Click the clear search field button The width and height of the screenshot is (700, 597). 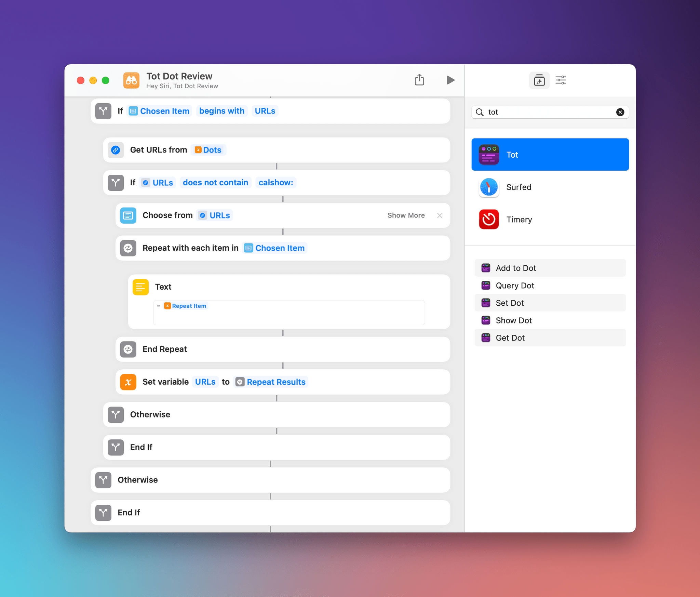[620, 112]
